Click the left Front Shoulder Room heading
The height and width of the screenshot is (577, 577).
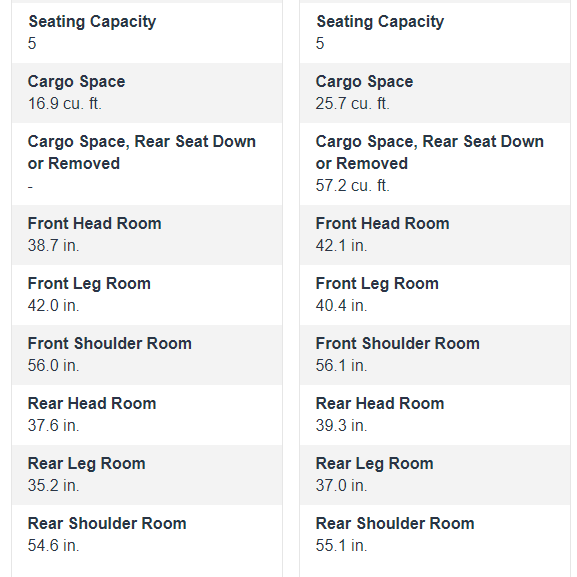[x=110, y=343]
